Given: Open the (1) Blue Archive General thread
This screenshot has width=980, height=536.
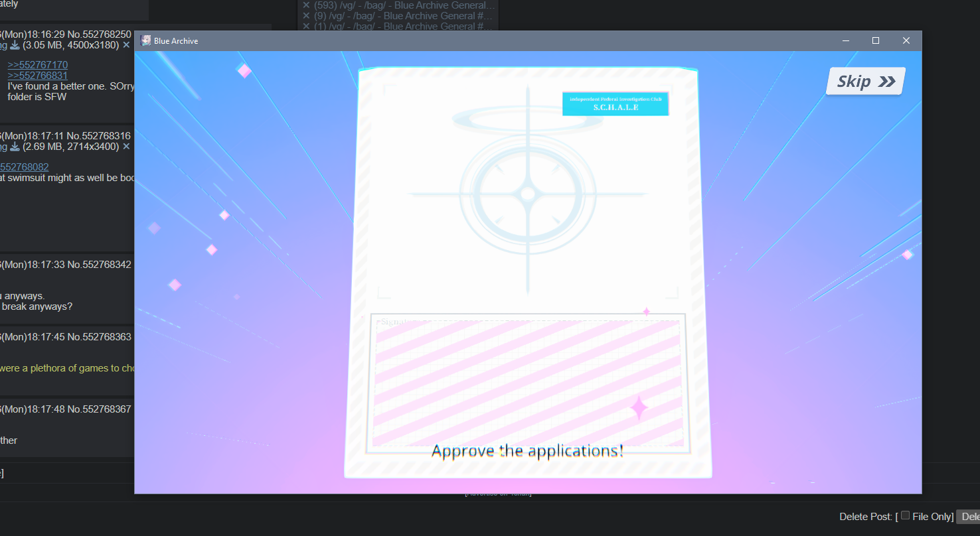Looking at the screenshot, I should 404,27.
